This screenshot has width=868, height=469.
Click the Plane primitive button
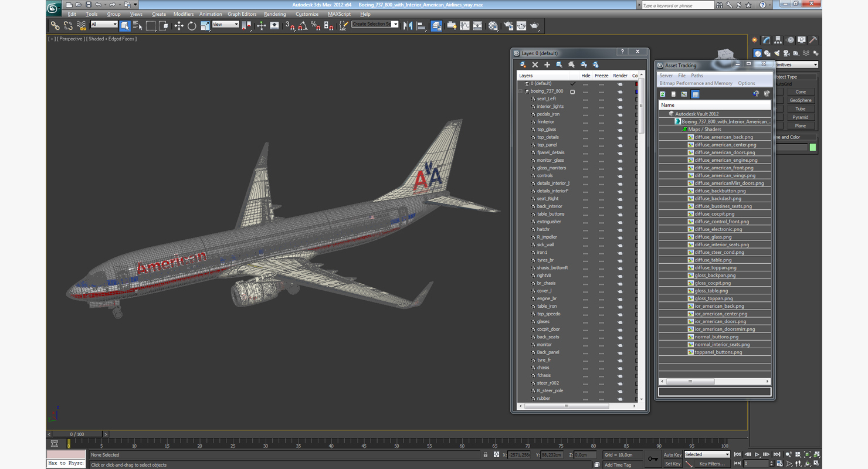801,126
